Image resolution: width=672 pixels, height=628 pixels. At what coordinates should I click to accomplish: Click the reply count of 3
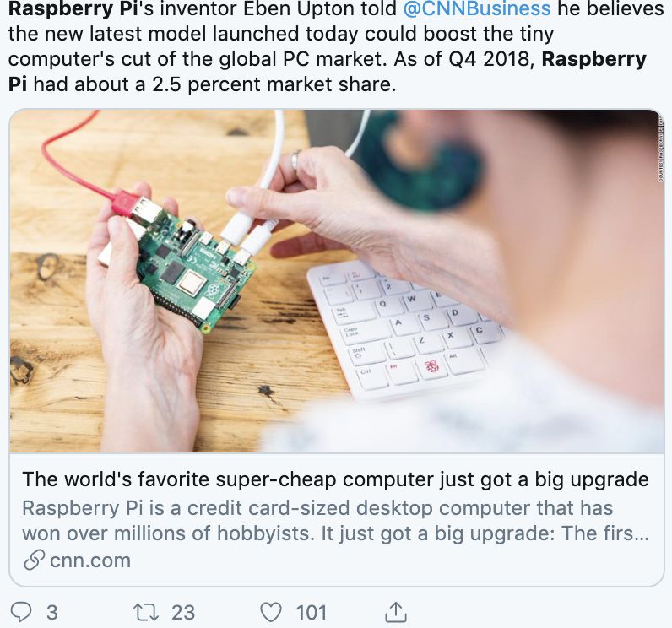(52, 612)
